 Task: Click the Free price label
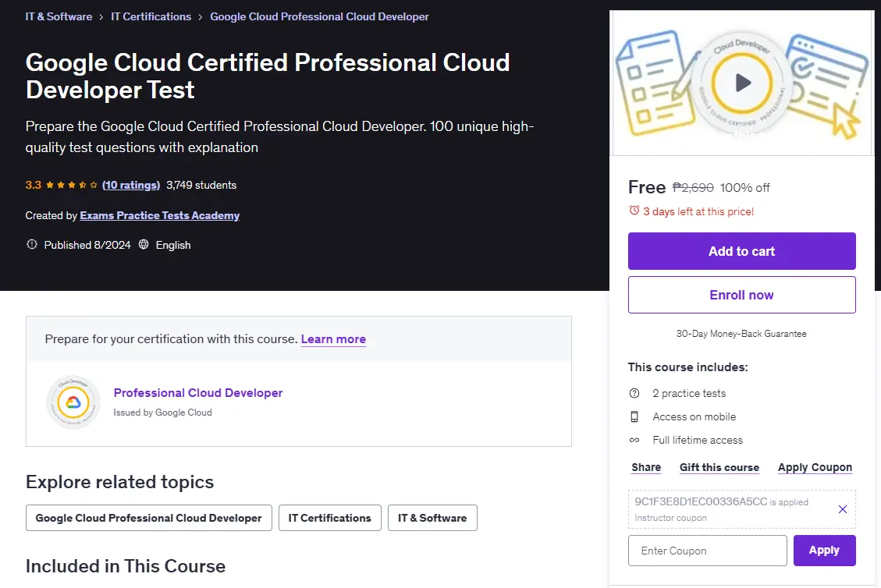[647, 186]
